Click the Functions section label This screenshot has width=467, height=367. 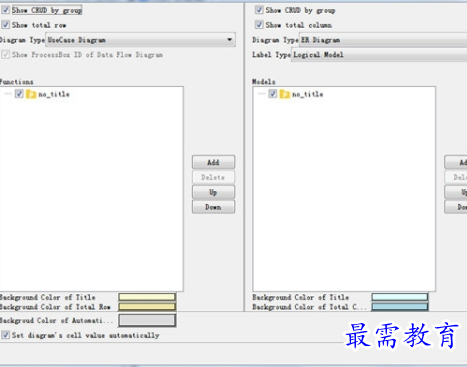[16, 82]
